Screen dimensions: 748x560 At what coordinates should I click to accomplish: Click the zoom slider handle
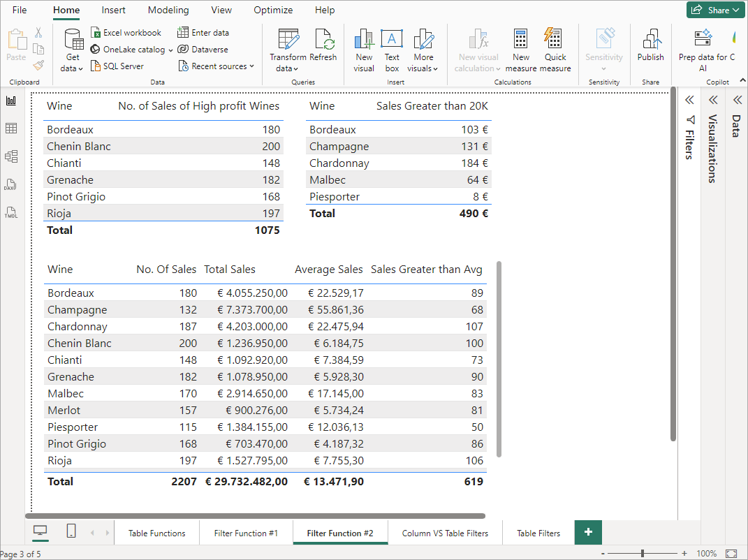(643, 553)
